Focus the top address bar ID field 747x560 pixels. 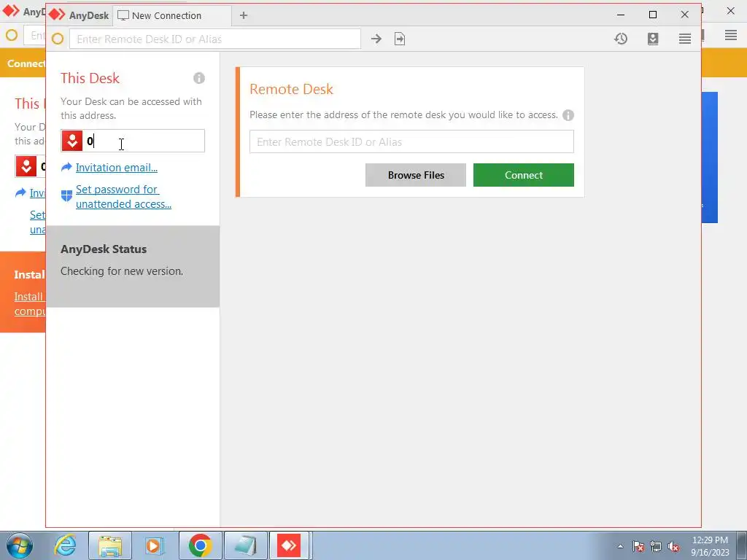point(215,39)
